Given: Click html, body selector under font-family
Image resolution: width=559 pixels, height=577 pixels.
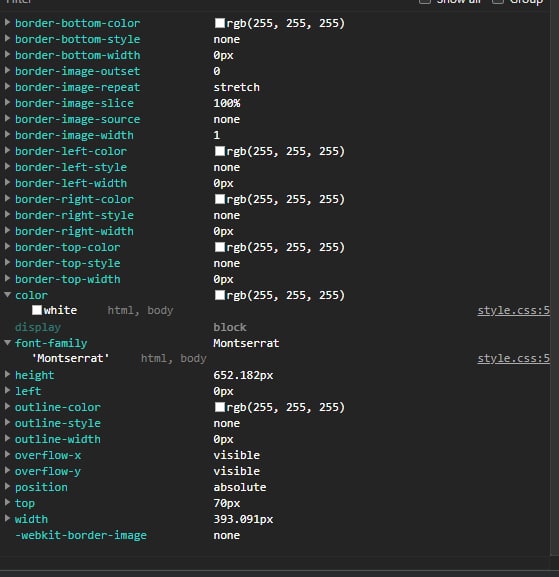Looking at the screenshot, I should [x=174, y=358].
